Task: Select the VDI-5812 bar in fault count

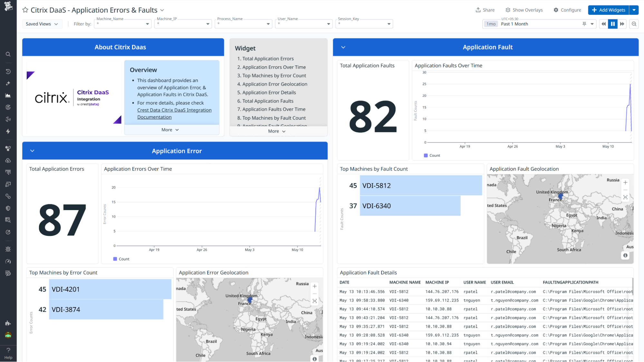Action: tap(421, 186)
